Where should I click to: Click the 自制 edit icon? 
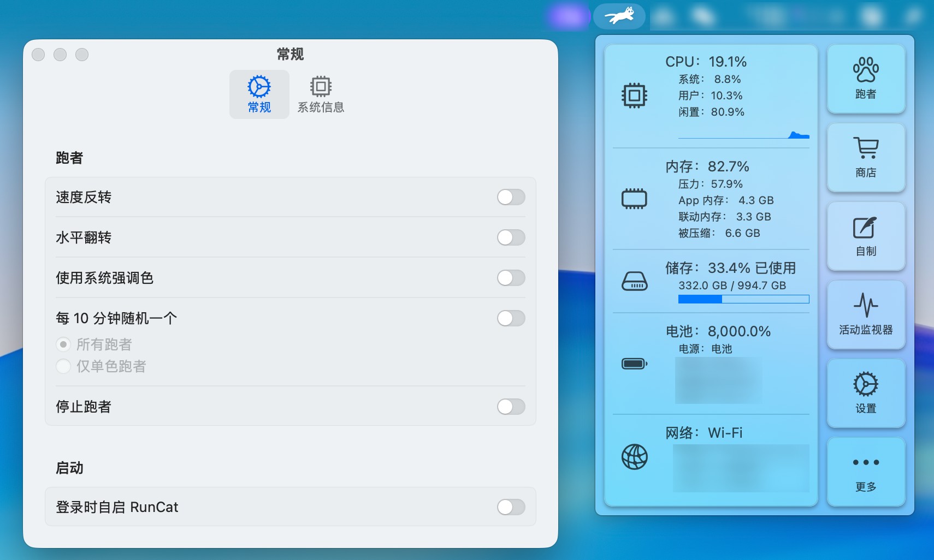866,236
